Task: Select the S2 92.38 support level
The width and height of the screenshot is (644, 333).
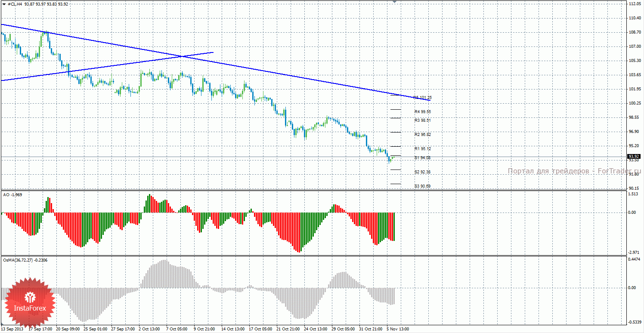Action: (x=422, y=172)
